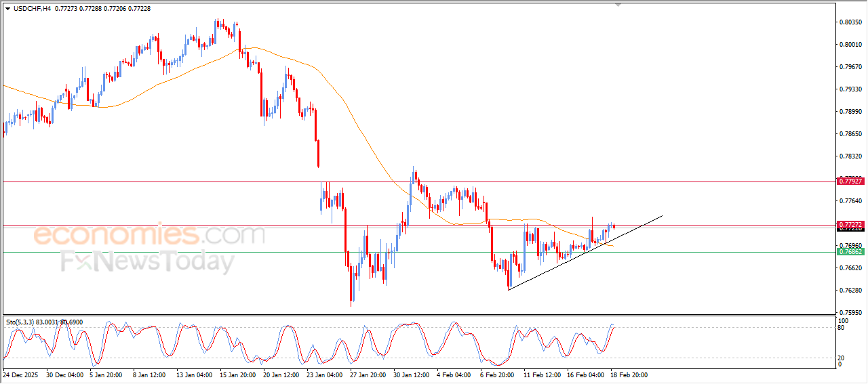The image size is (868, 384).
Task: Click the 0.80010 price axis label
Action: click(x=850, y=45)
